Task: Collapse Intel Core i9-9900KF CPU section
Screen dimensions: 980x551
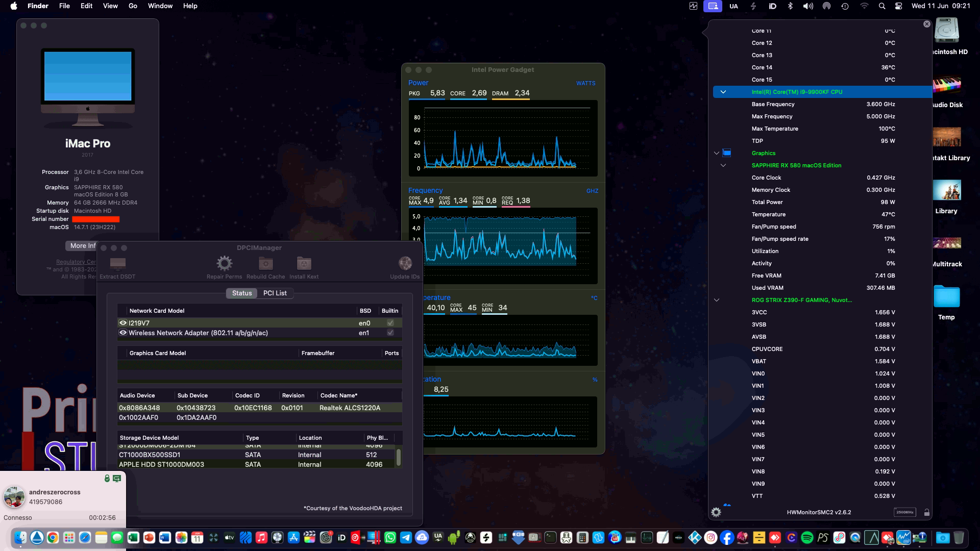Action: click(723, 92)
